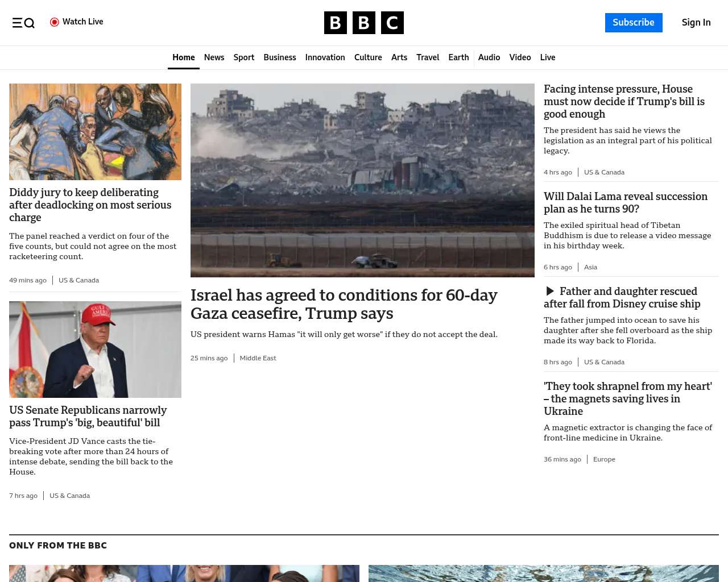Click the BBC logo

tap(364, 23)
